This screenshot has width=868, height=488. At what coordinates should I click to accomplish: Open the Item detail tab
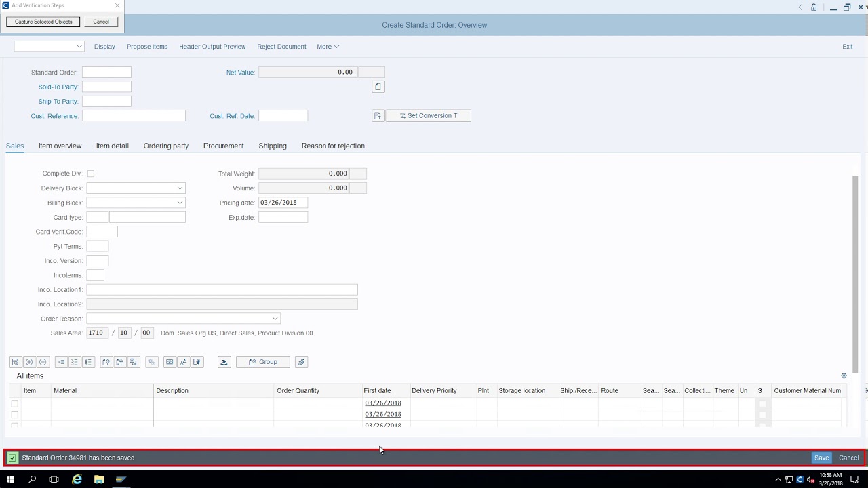[112, 146]
